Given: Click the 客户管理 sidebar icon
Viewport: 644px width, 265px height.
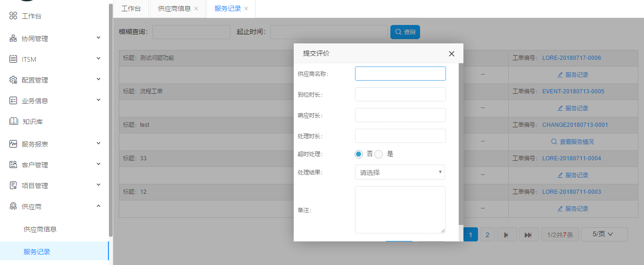Looking at the screenshot, I should [x=13, y=165].
